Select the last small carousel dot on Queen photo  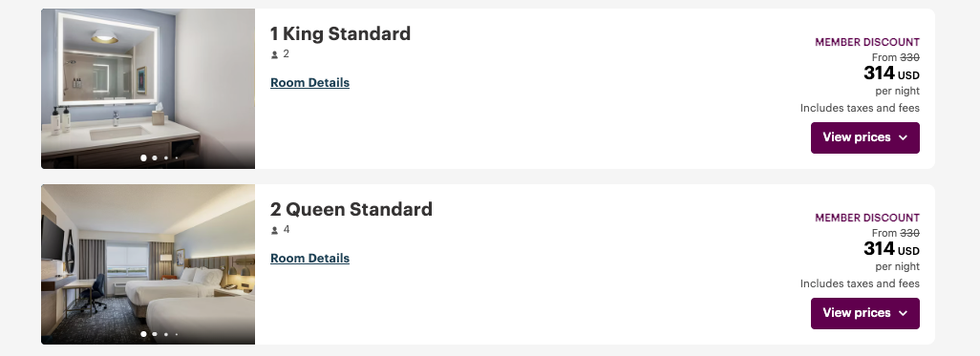177,334
